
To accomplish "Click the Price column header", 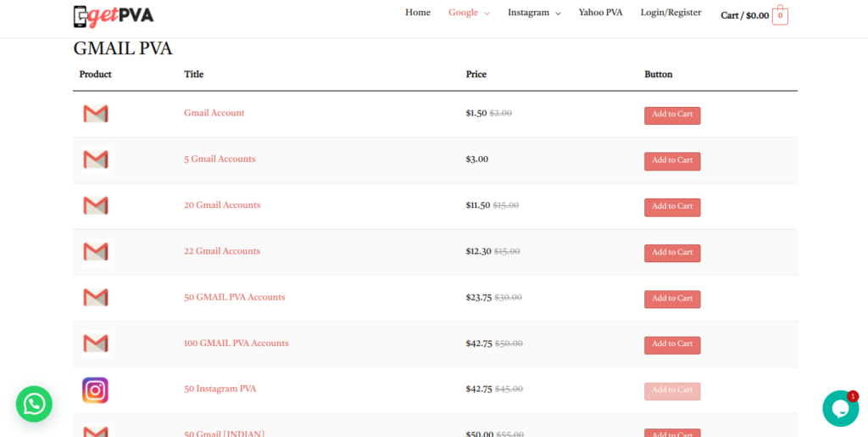I will 476,74.
